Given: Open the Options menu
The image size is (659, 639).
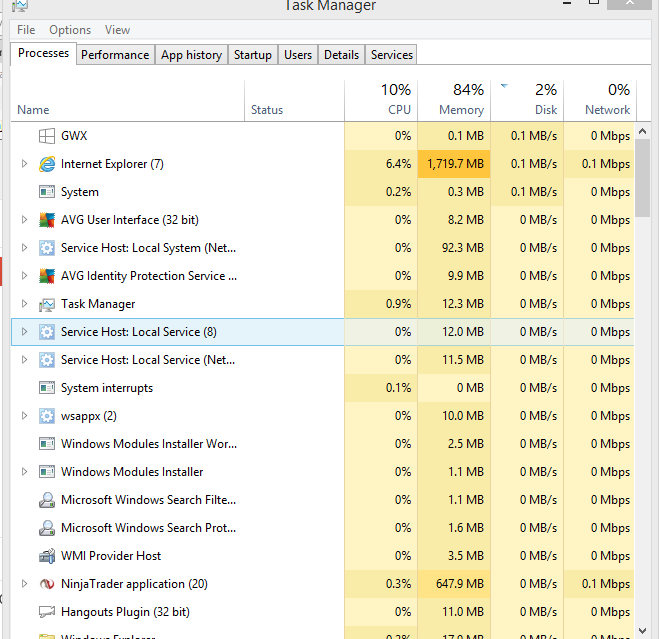Looking at the screenshot, I should pos(70,30).
